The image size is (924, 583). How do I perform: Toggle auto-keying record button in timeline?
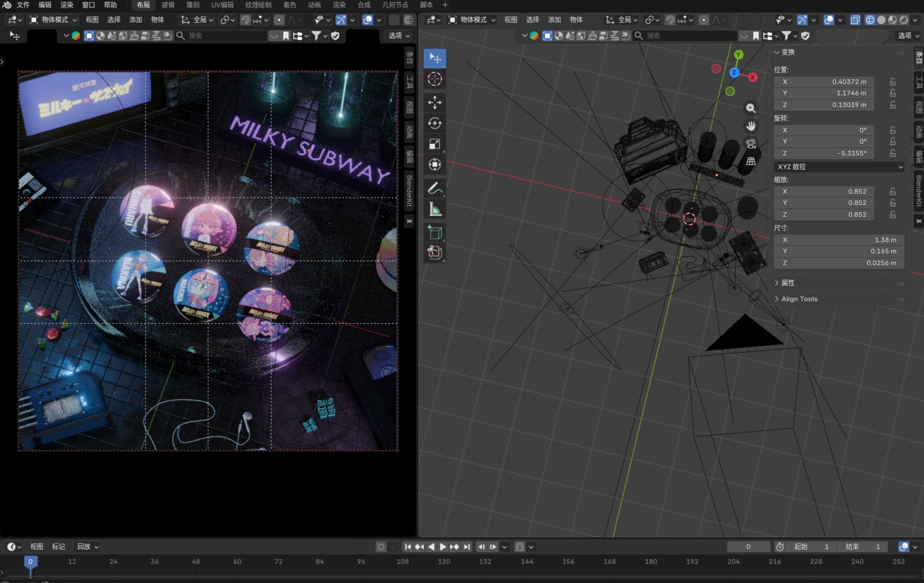[381, 547]
